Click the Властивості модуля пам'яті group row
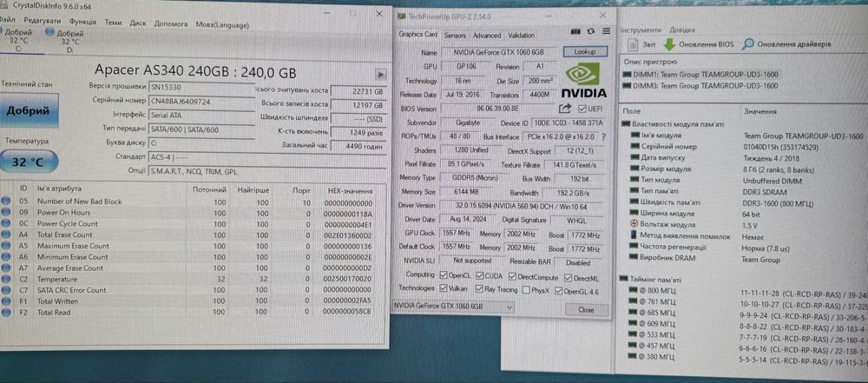 [x=678, y=124]
